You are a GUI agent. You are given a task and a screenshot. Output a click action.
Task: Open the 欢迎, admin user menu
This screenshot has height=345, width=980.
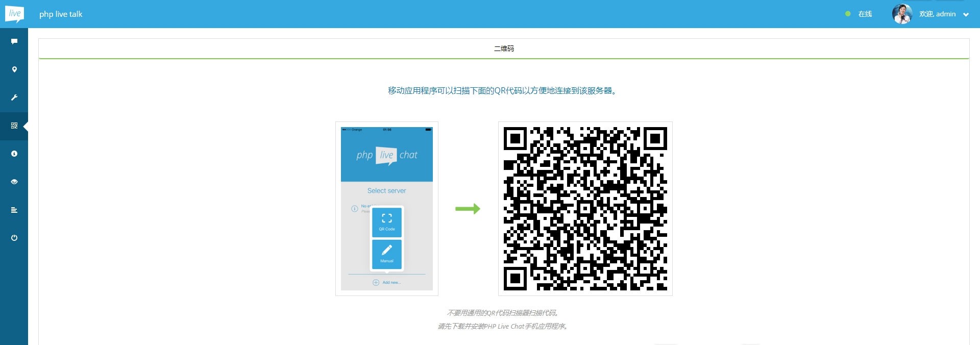click(x=937, y=14)
